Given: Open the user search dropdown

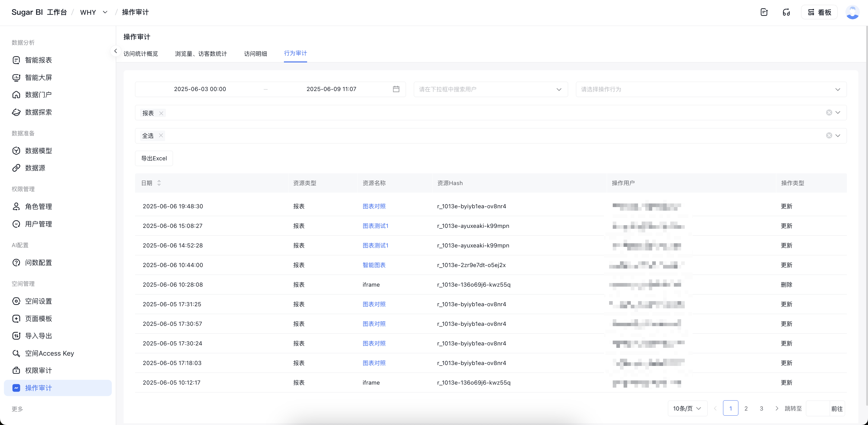Looking at the screenshot, I should [491, 89].
